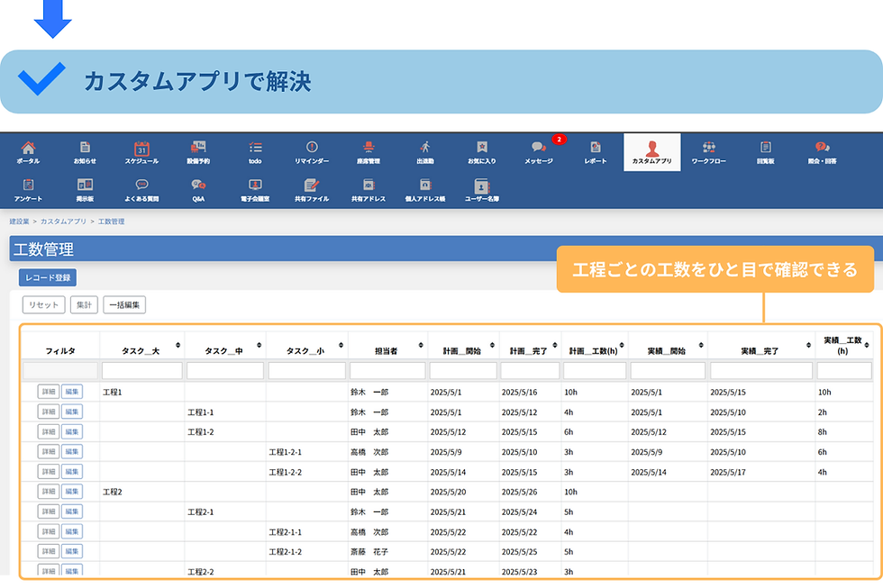Sort by タスク＿大 column arrows
Image resolution: width=883 pixels, height=588 pixels.
coord(178,345)
